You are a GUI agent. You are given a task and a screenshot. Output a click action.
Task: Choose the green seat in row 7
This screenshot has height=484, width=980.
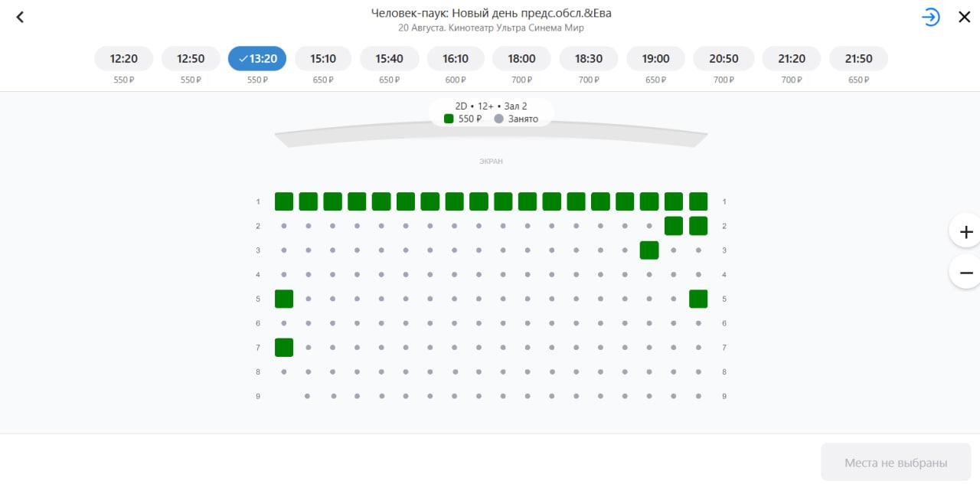[x=284, y=348]
